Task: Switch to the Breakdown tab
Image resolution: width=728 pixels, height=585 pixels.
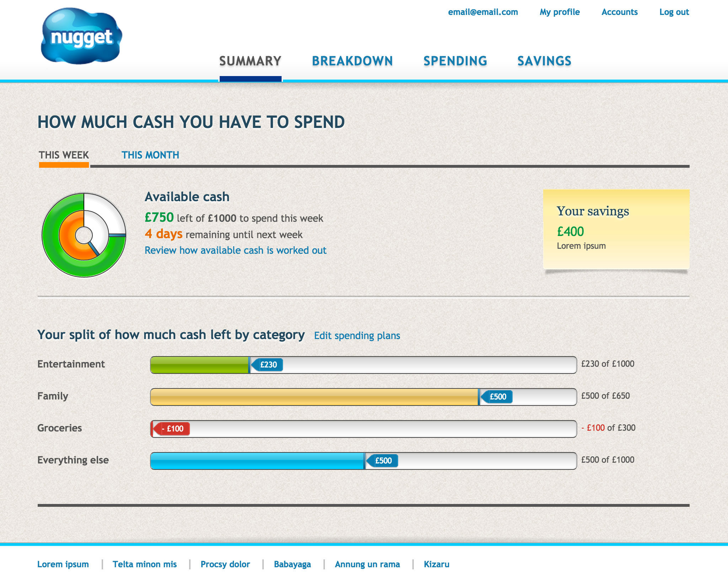Action: click(x=352, y=61)
